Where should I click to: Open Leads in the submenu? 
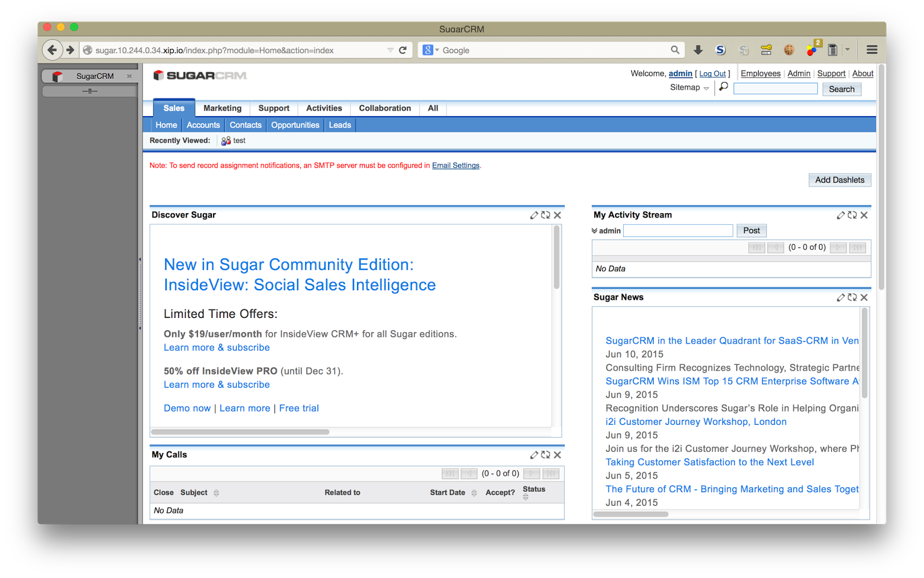340,125
